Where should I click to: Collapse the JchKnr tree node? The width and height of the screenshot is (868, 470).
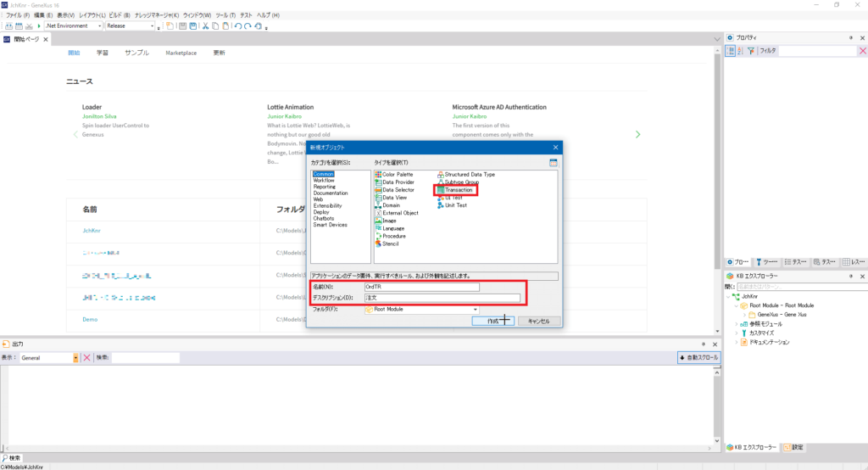(728, 297)
